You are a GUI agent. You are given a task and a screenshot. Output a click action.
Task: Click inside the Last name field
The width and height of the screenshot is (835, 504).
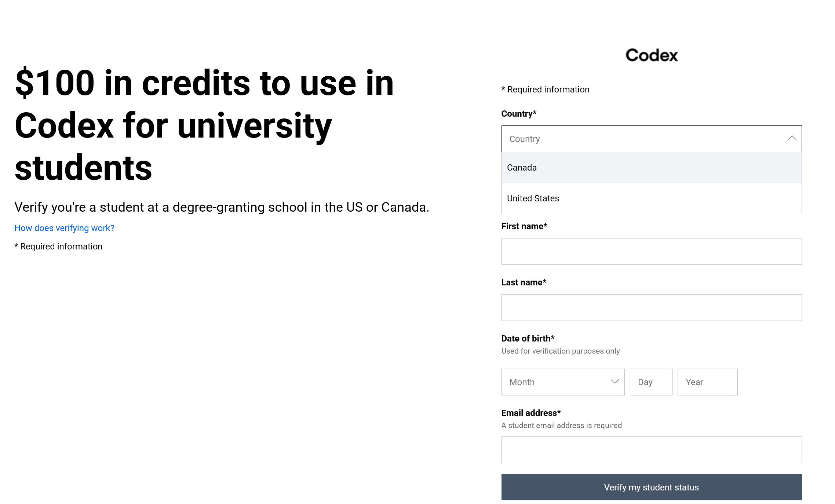651,307
